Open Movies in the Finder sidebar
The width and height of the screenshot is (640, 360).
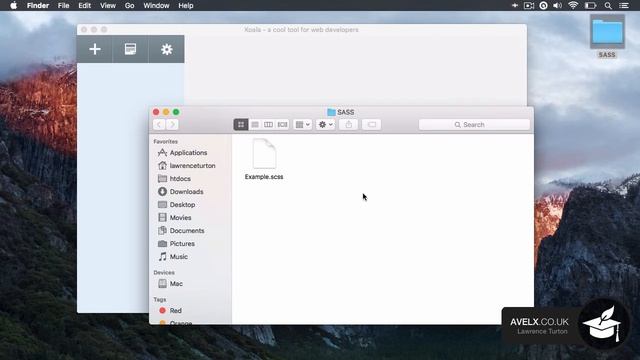(x=180, y=218)
